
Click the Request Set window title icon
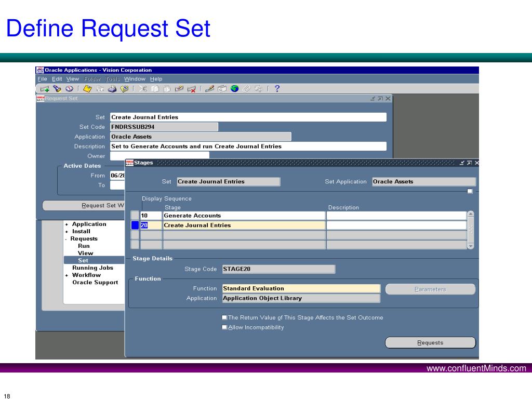41,98
